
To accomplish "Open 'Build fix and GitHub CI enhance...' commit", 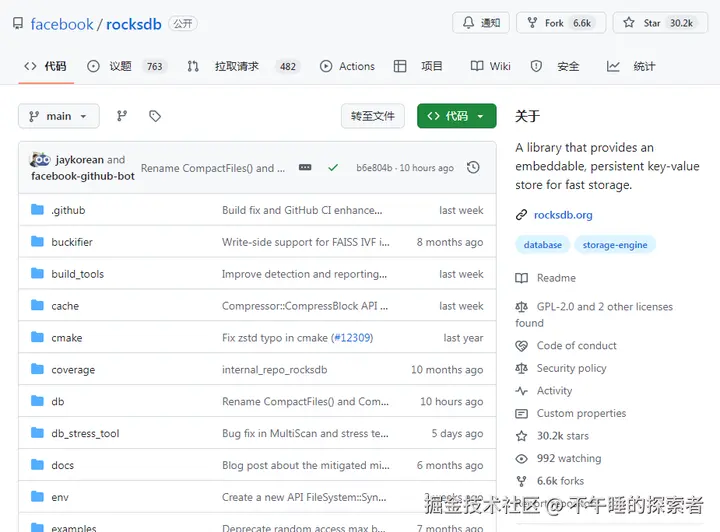I will pos(302,210).
